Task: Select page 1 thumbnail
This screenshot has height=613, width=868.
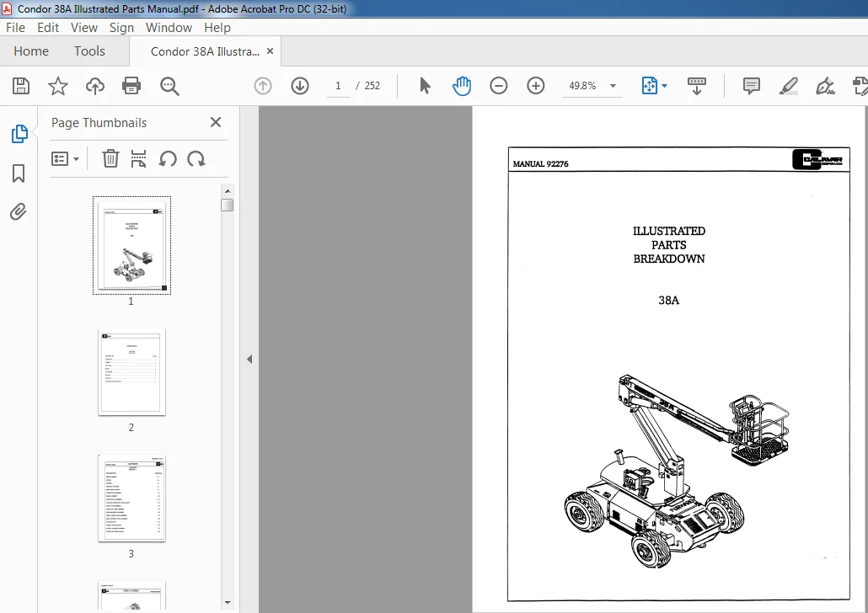Action: pos(131,245)
